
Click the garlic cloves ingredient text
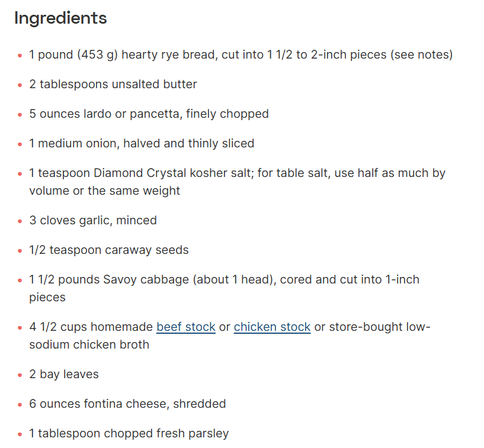93,221
